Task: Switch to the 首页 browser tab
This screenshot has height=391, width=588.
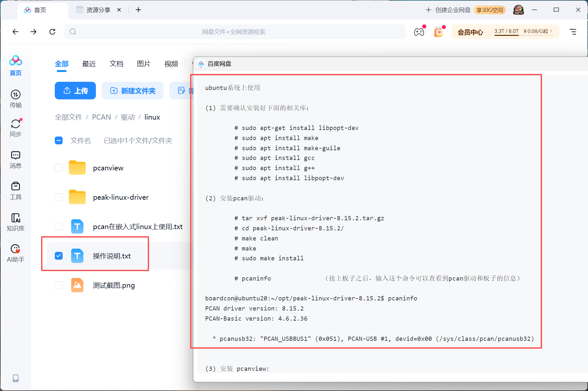Action: (42, 10)
